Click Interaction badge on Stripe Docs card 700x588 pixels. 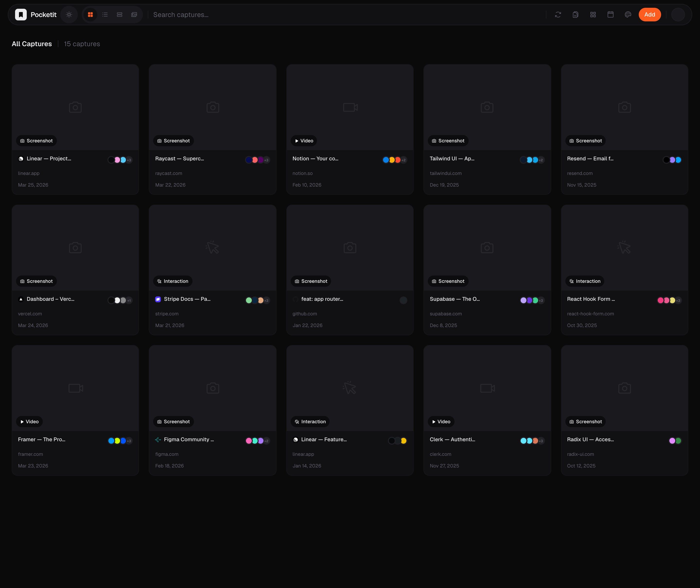173,281
